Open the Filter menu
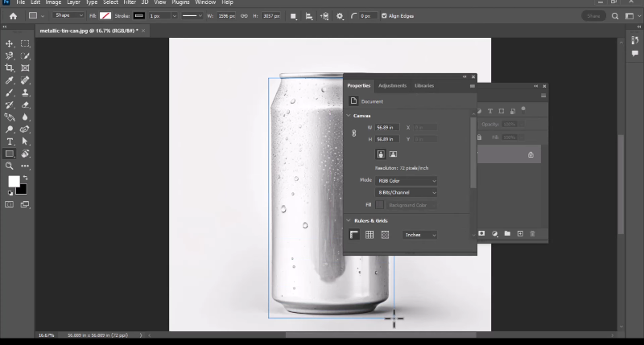 point(129,2)
